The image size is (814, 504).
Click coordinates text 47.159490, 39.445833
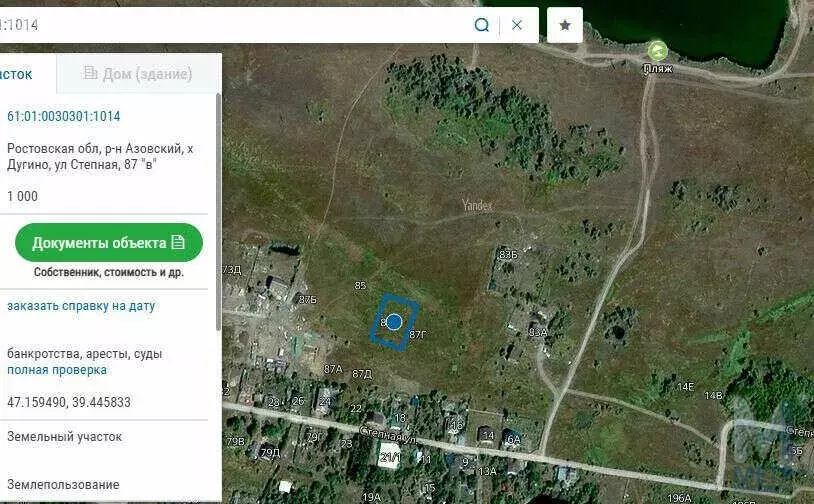coord(69,402)
